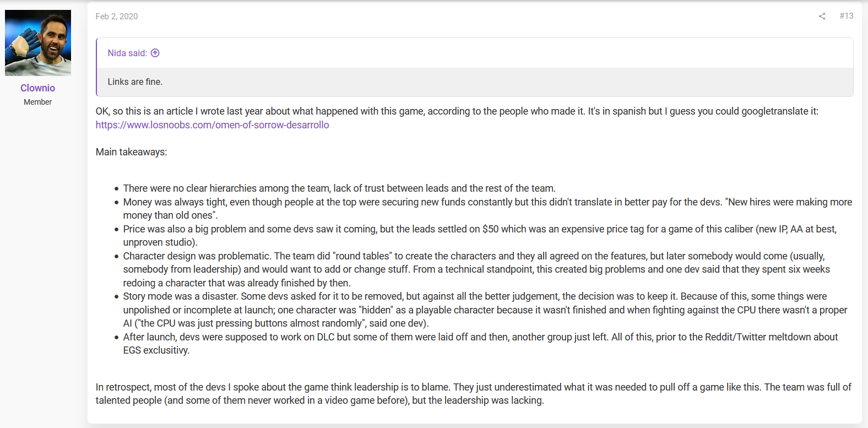This screenshot has width=868, height=428.
Task: Click the bullet about character design problems
Action: click(476, 269)
